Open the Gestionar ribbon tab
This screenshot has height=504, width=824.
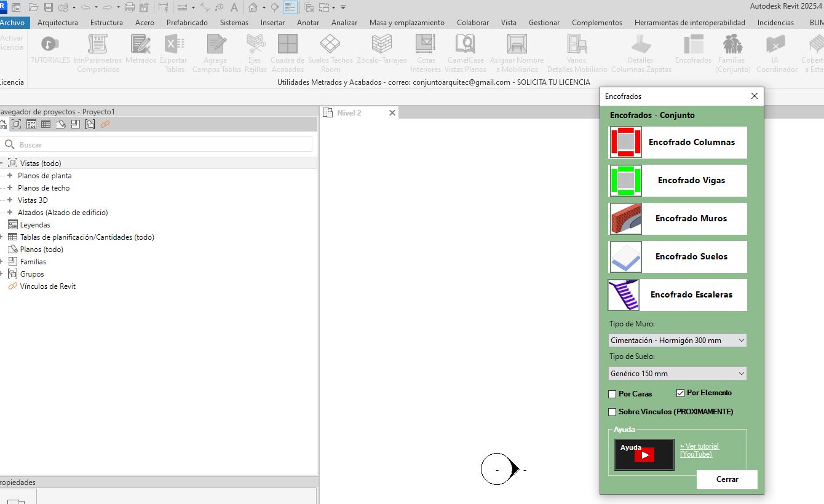click(x=544, y=23)
